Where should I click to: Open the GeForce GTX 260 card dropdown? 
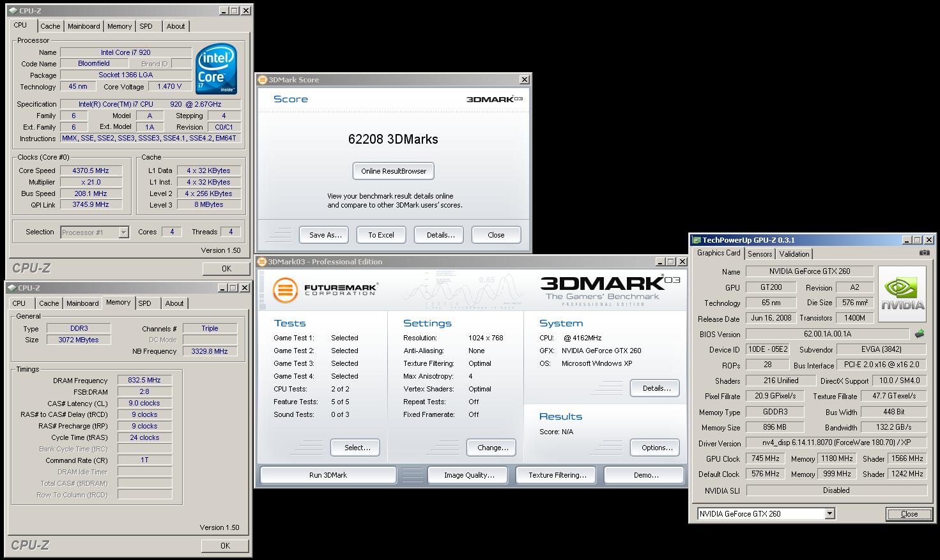829,513
